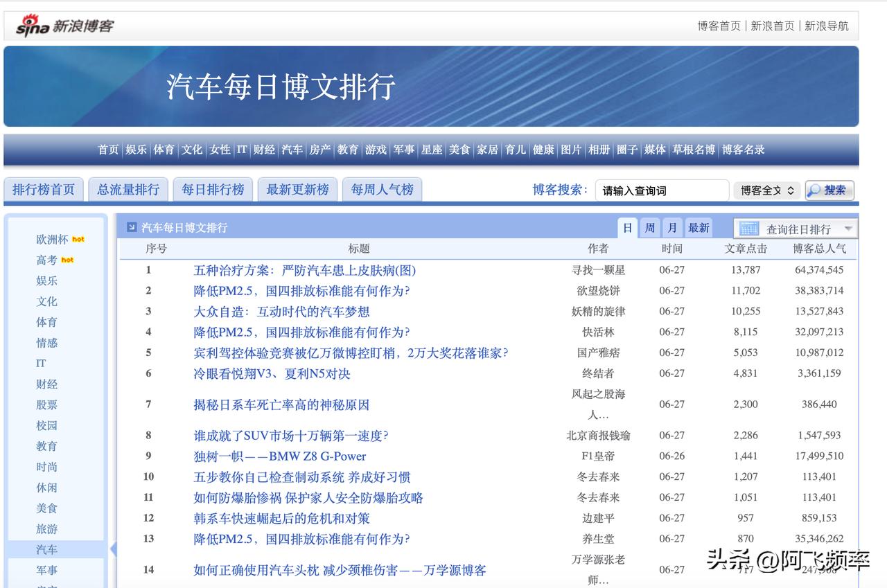
Task: Expand the 查询往日排行 dropdown arrow
Action: tap(848, 229)
